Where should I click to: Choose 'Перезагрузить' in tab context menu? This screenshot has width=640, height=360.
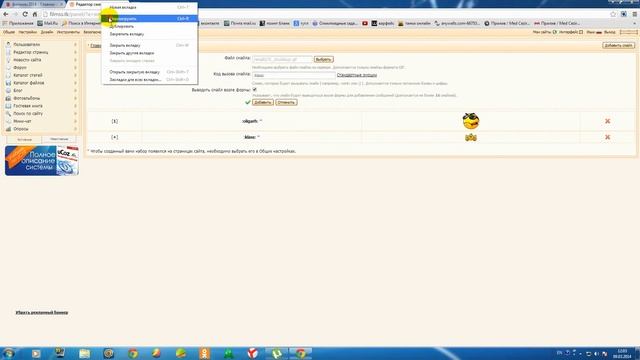149,18
